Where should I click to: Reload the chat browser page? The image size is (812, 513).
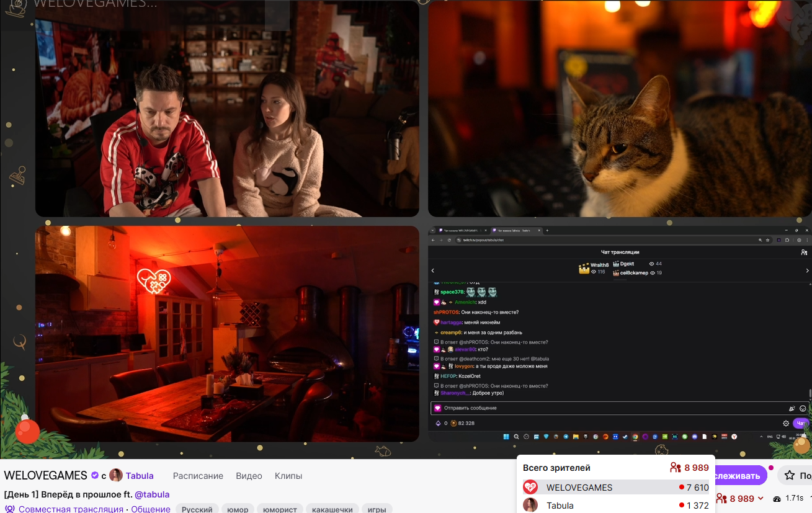tap(448, 240)
